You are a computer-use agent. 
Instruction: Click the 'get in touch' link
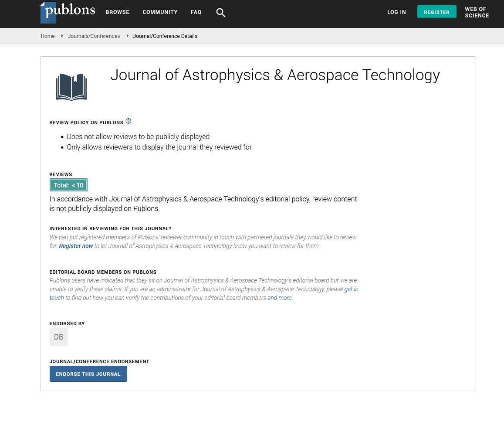tap(351, 289)
